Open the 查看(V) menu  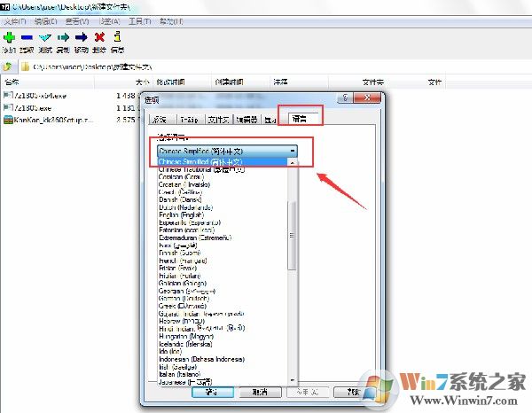(77, 21)
